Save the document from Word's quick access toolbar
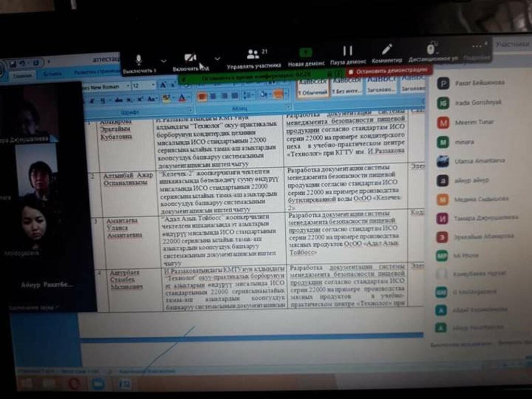The width and height of the screenshot is (532, 399). click(13, 63)
